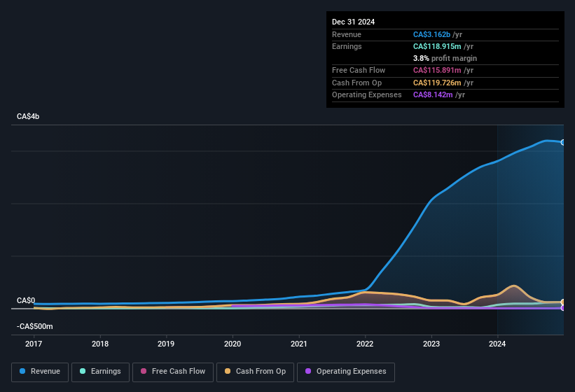Click the CA$119.726m cash from op value
This screenshot has width=575, height=392.
[437, 83]
